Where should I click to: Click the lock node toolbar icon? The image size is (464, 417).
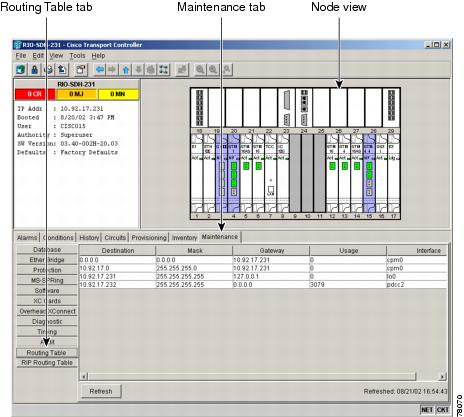point(34,70)
